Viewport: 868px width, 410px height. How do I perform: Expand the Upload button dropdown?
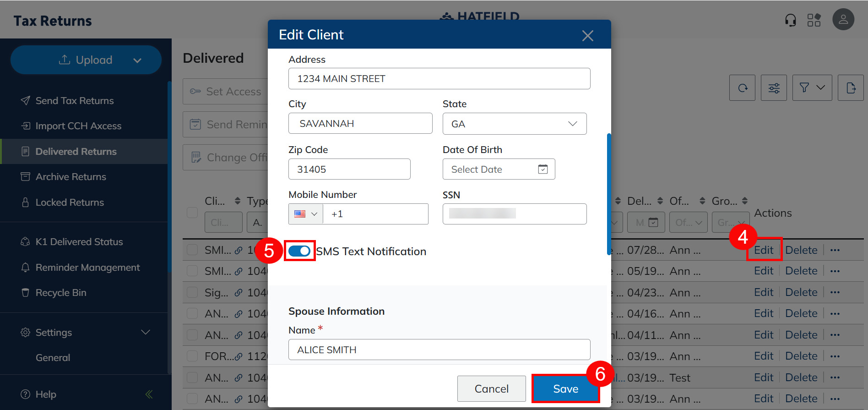pos(137,60)
